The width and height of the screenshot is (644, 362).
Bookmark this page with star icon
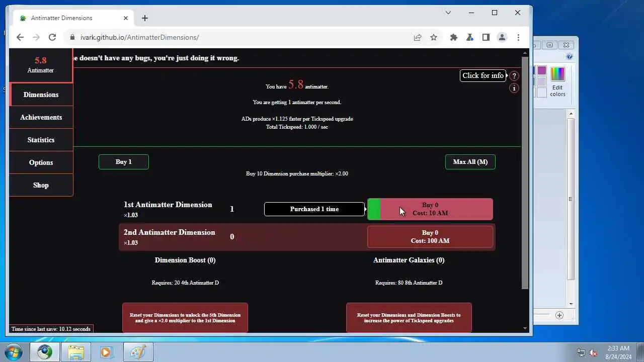[x=434, y=37]
